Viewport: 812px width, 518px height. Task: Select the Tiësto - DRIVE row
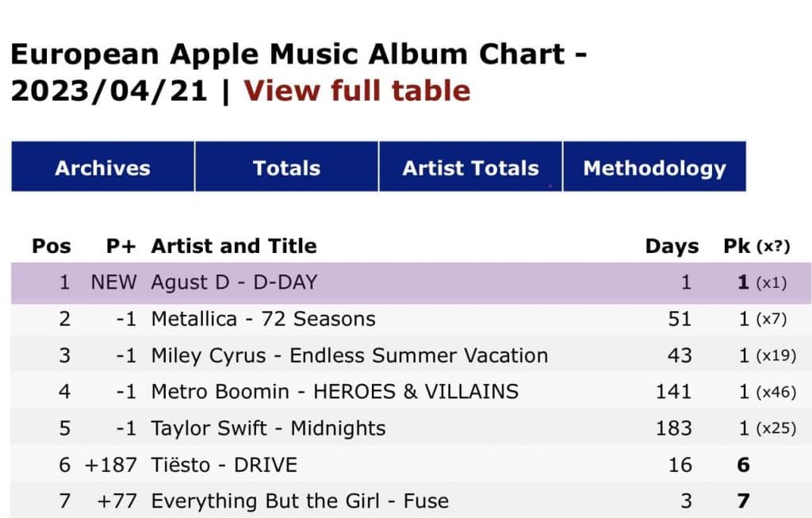point(224,465)
